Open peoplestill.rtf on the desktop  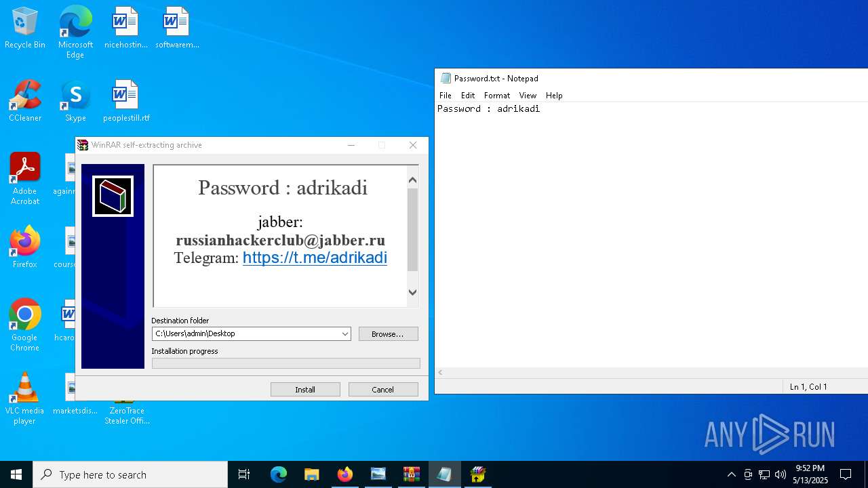[x=125, y=101]
